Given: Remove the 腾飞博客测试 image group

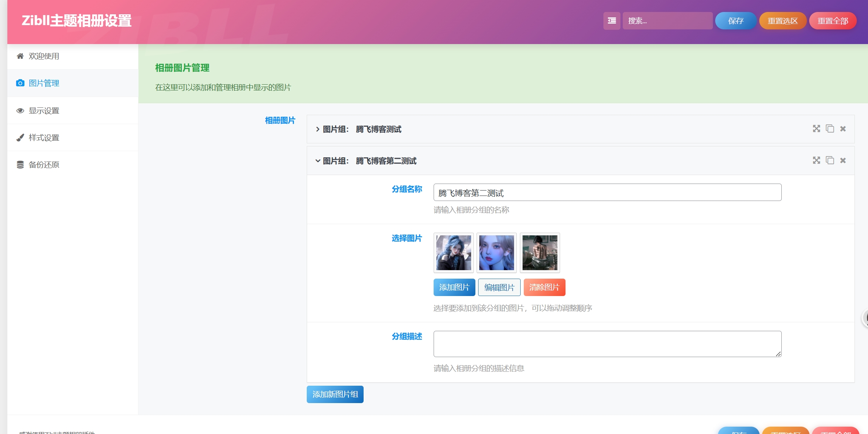Looking at the screenshot, I should 843,129.
